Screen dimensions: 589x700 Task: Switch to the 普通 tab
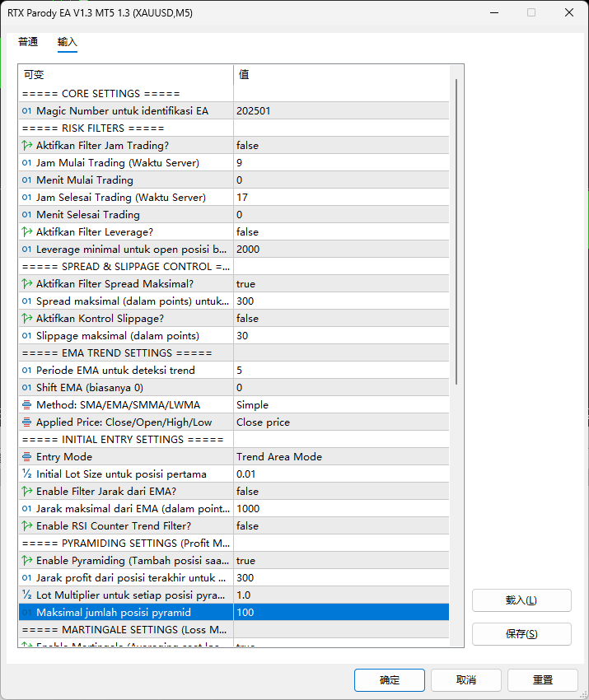pos(28,42)
